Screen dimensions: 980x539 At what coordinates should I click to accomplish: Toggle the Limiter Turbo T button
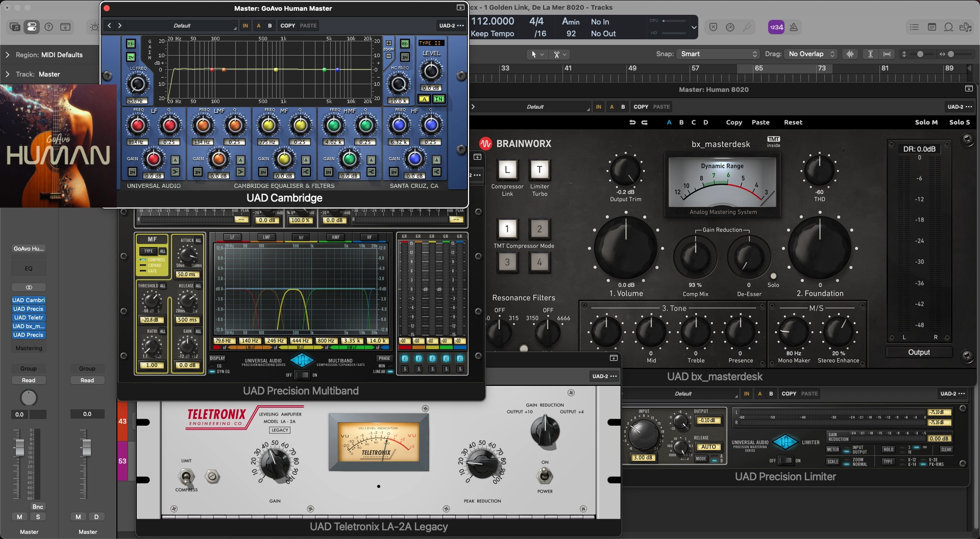[x=540, y=169]
